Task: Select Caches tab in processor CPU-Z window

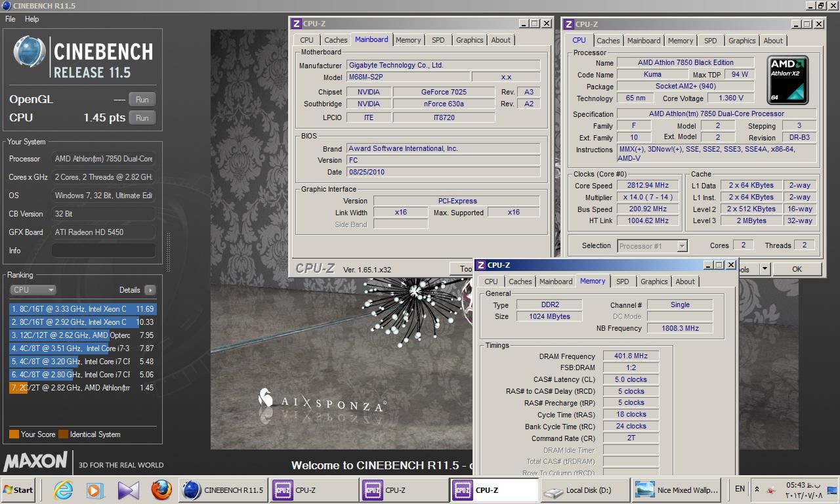Action: pyautogui.click(x=608, y=41)
